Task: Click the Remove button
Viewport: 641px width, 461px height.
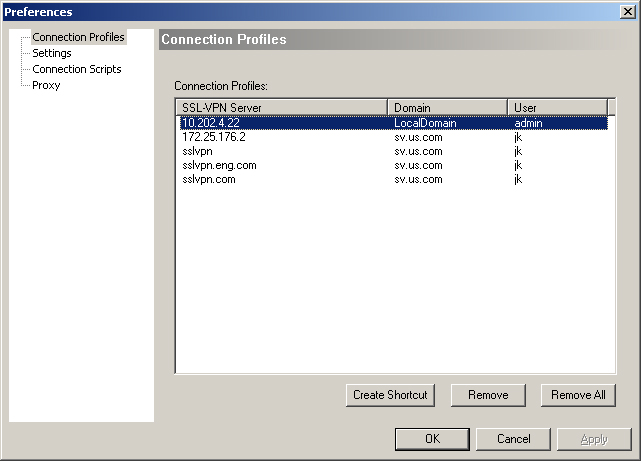Action: click(488, 395)
